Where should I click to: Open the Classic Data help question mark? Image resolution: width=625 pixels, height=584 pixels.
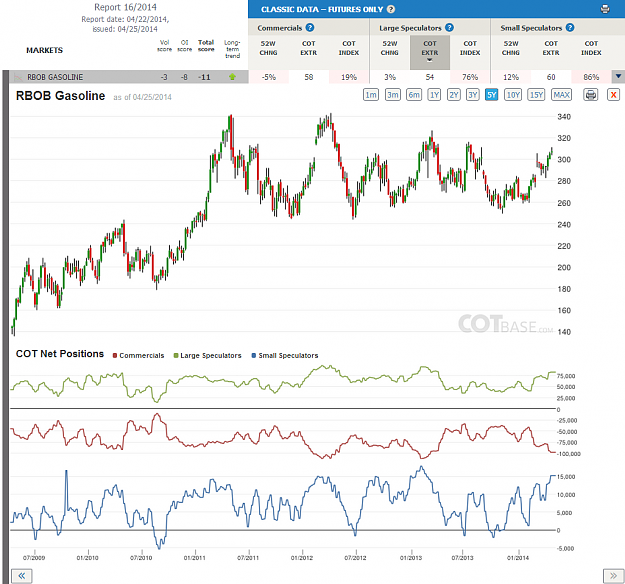[391, 9]
